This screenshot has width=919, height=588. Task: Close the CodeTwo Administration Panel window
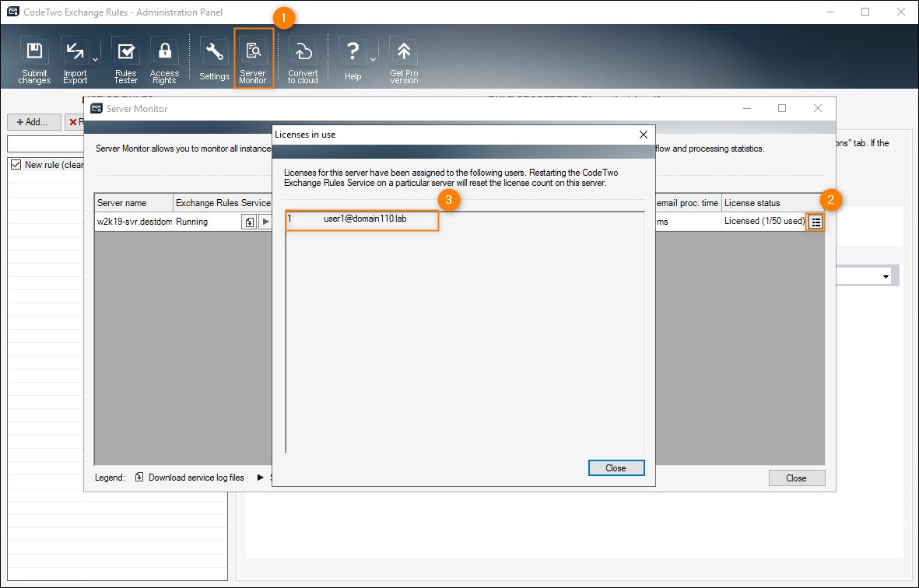(901, 12)
